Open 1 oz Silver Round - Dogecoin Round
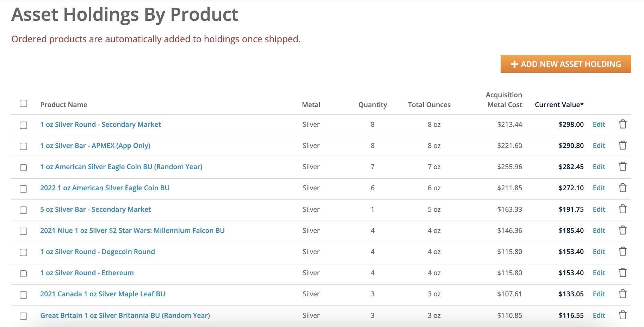 98,252
